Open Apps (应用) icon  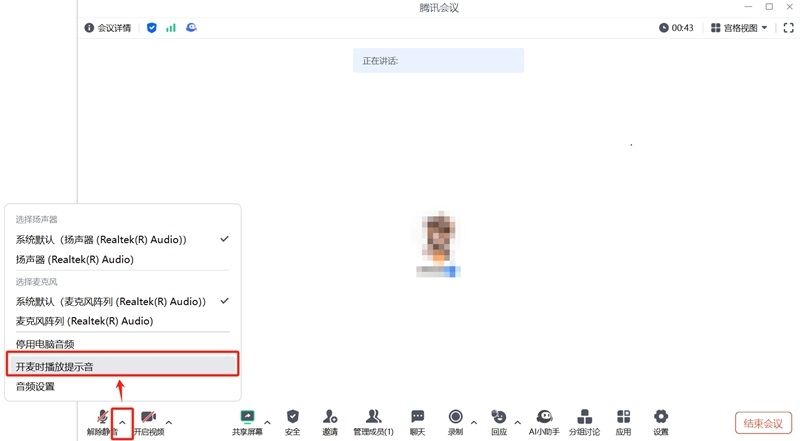pos(623,422)
